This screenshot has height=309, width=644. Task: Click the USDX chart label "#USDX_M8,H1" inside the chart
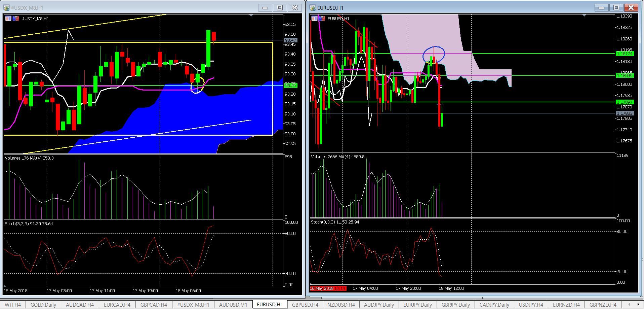tap(35, 19)
